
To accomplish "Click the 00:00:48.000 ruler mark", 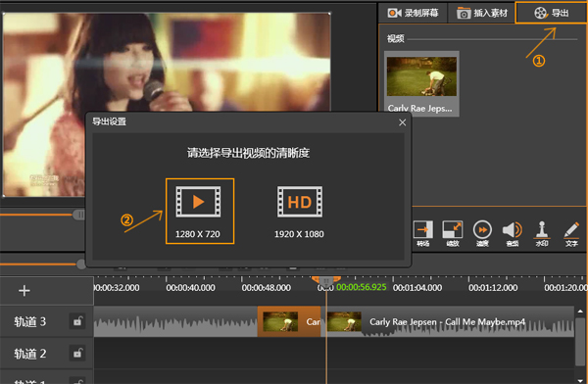I will pyautogui.click(x=267, y=288).
